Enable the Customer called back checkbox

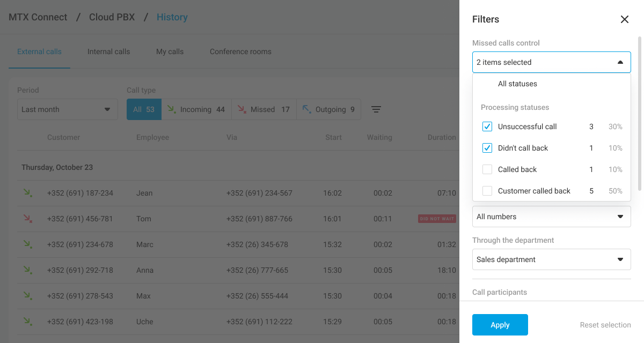(487, 191)
